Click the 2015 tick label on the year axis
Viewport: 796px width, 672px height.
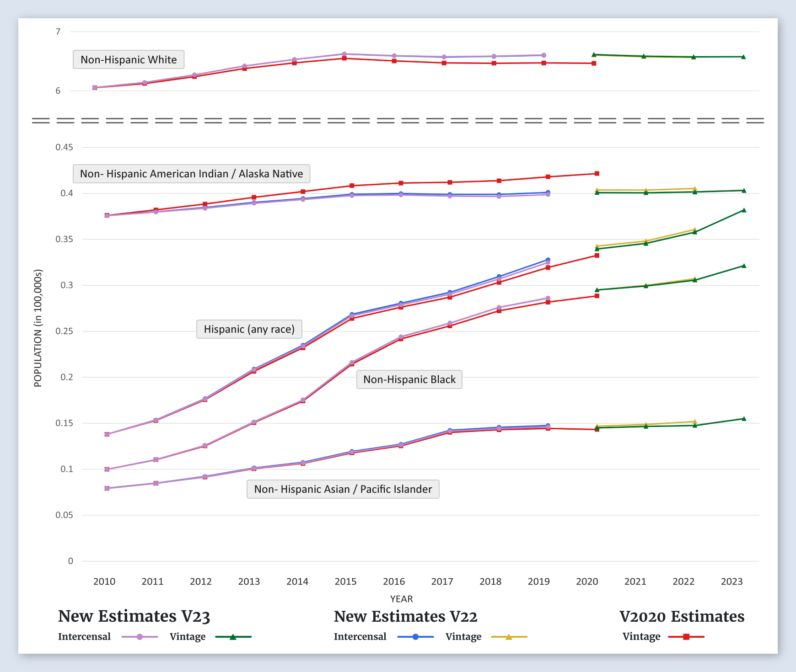click(x=345, y=581)
